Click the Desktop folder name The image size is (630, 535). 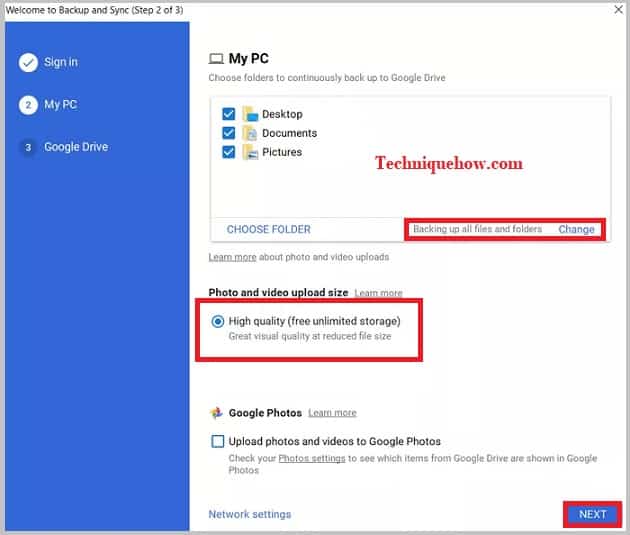point(282,114)
